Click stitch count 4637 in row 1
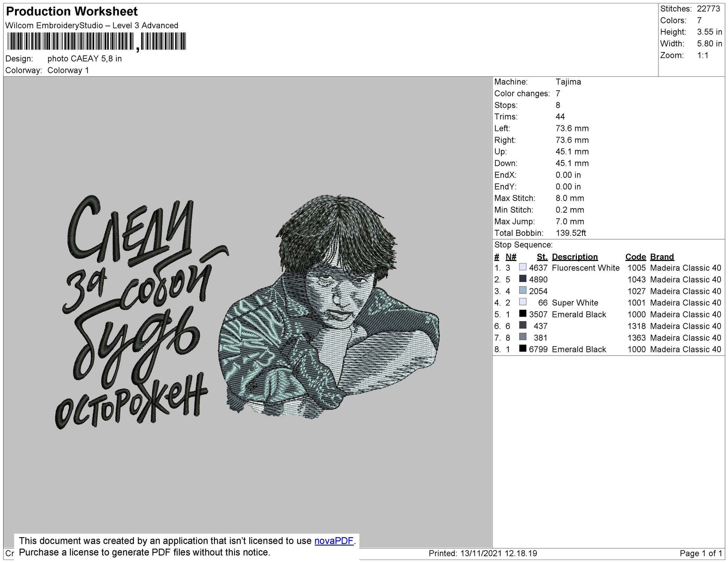This screenshot has height=563, width=728. click(x=538, y=268)
